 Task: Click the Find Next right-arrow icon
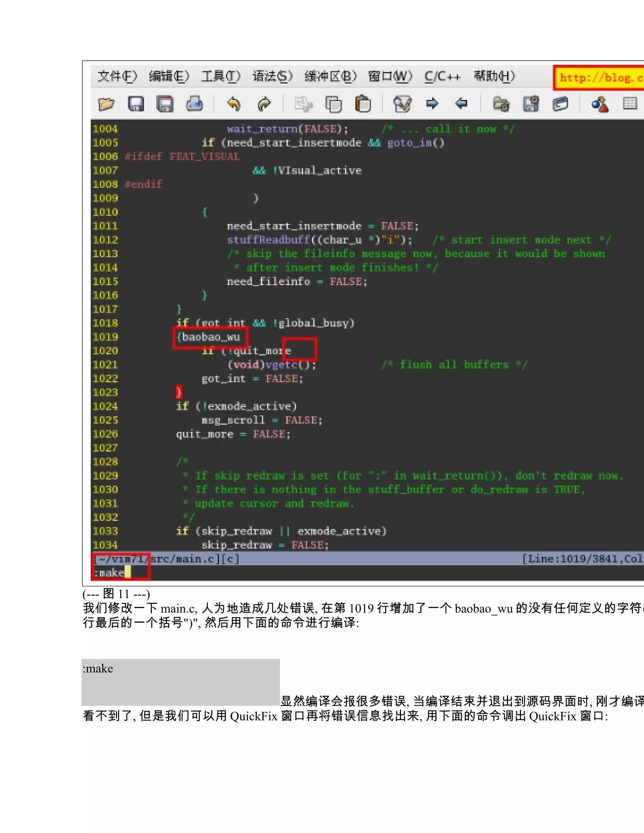(x=432, y=103)
